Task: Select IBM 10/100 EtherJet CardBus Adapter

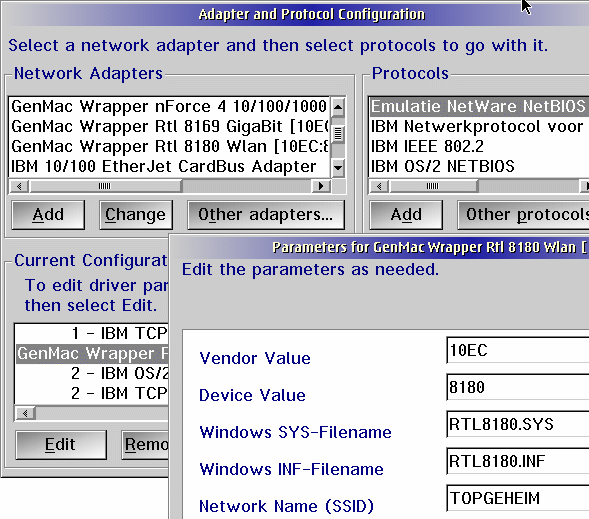Action: [169, 166]
